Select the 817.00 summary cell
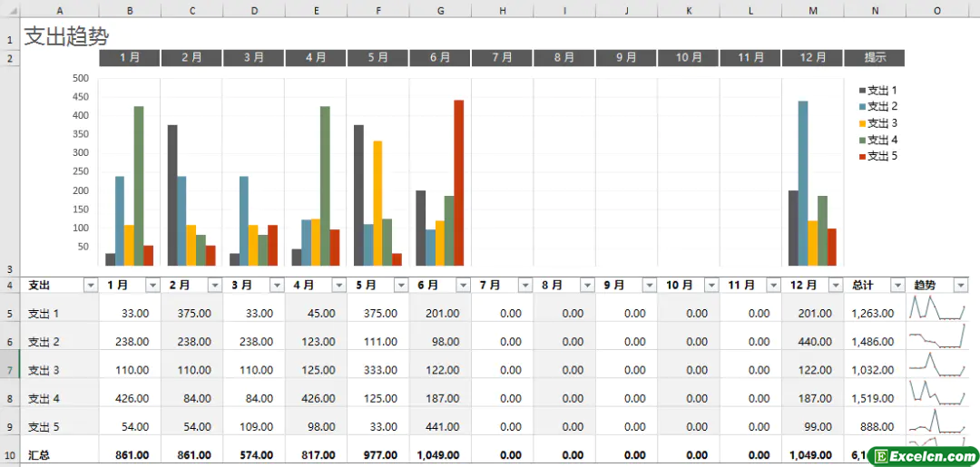This screenshot has width=980, height=467. pos(316,450)
